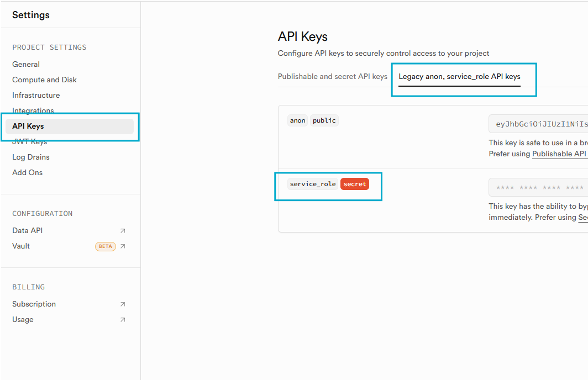Go to Add Ons settings
The image size is (588, 380).
click(27, 172)
